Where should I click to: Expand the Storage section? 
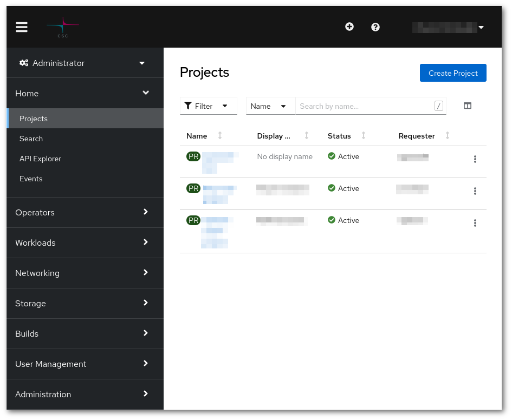click(85, 303)
